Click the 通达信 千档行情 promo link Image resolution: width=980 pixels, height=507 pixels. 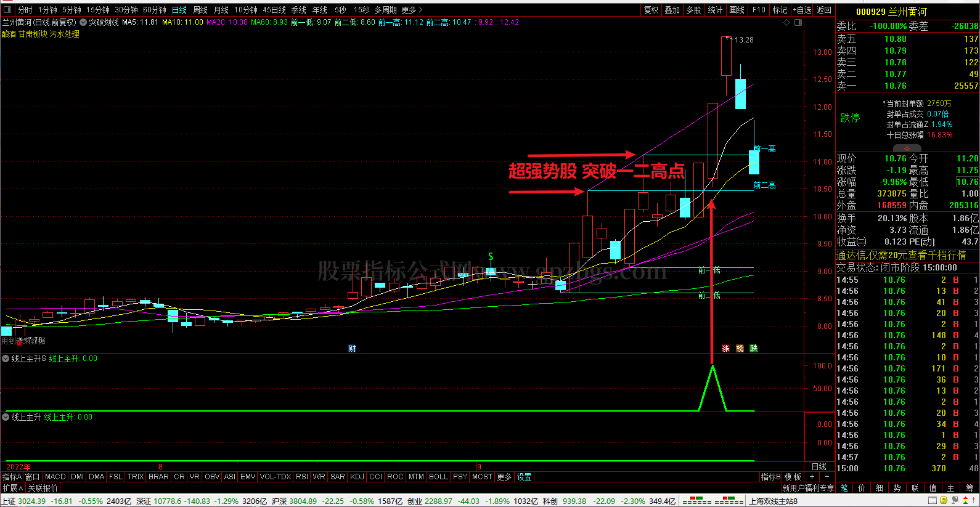click(x=901, y=255)
